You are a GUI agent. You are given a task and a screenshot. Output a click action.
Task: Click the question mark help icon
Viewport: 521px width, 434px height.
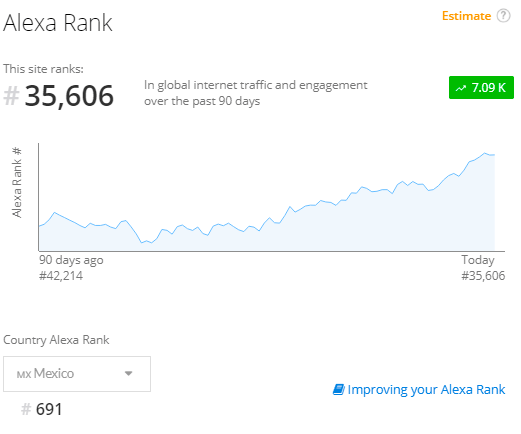click(x=503, y=16)
